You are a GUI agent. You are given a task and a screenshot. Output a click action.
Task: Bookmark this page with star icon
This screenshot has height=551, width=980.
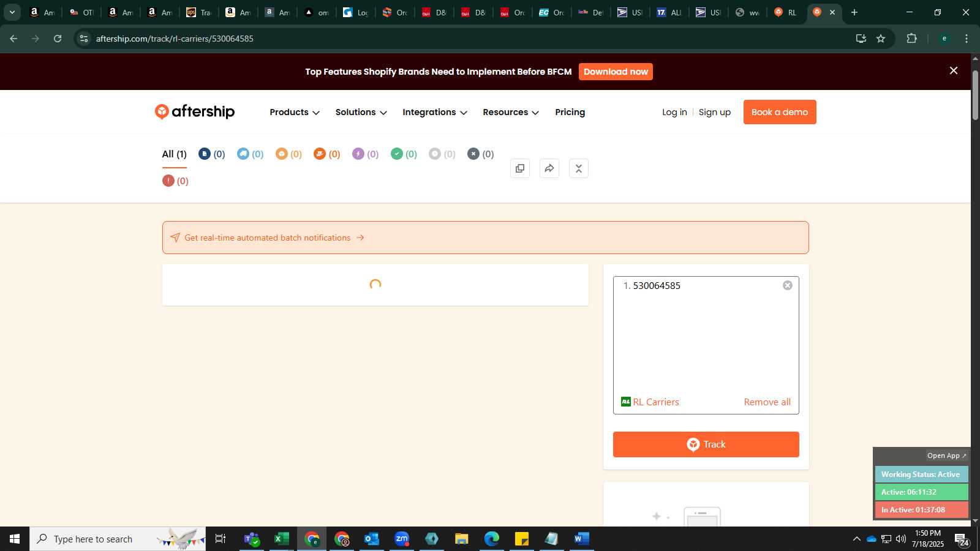pyautogui.click(x=881, y=39)
